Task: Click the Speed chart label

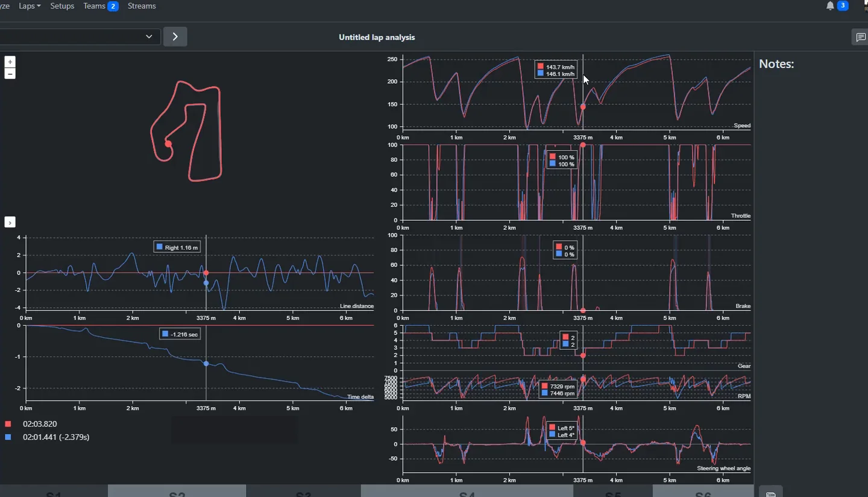Action: pos(742,125)
